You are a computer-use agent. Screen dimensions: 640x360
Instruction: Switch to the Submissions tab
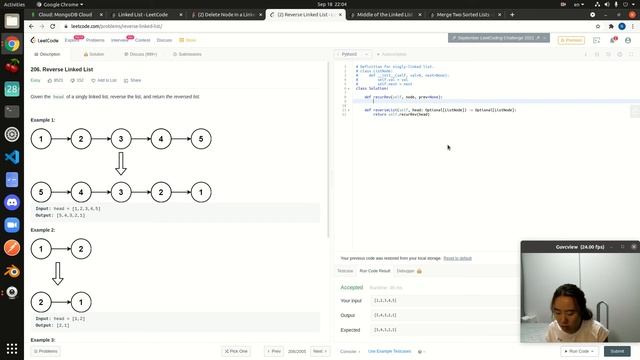point(187,54)
